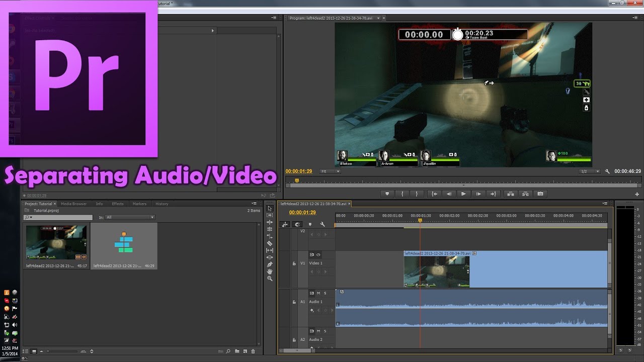Mute Audio 2 track

(318, 331)
